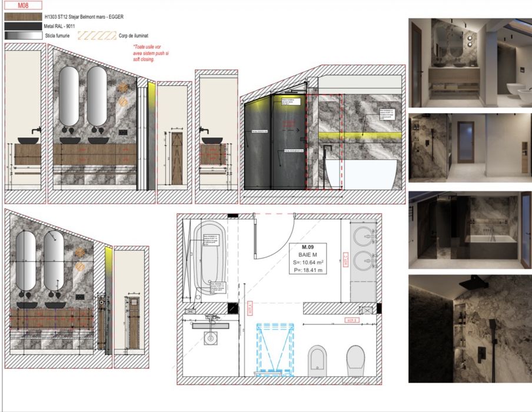The height and width of the screenshot is (412, 532).
Task: Open the shower niche render thumbnail at bottom right
Action: [470, 329]
